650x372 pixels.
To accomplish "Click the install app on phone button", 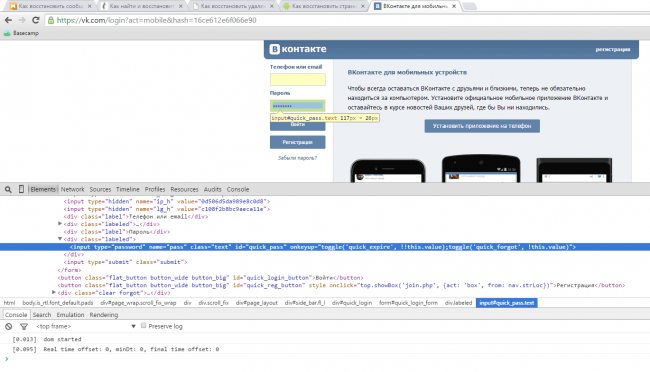I will click(482, 126).
